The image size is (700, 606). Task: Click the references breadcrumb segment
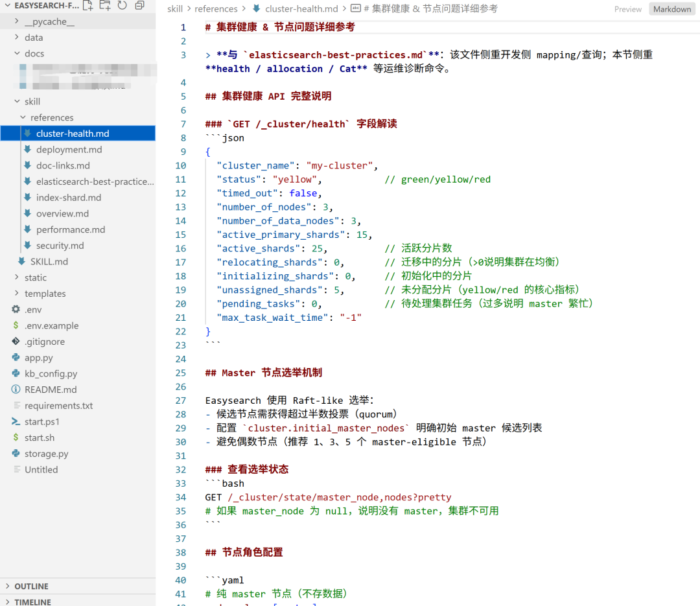[x=216, y=9]
